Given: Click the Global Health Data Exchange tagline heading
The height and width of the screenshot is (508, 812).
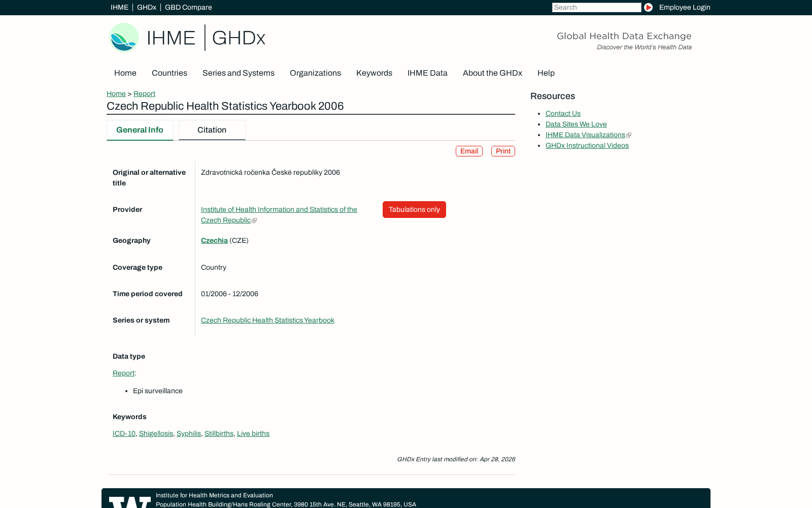Looking at the screenshot, I should click(x=624, y=36).
